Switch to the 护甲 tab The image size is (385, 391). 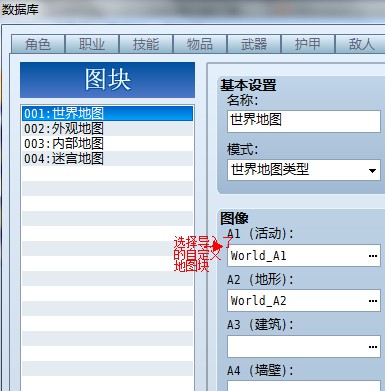[x=308, y=44]
